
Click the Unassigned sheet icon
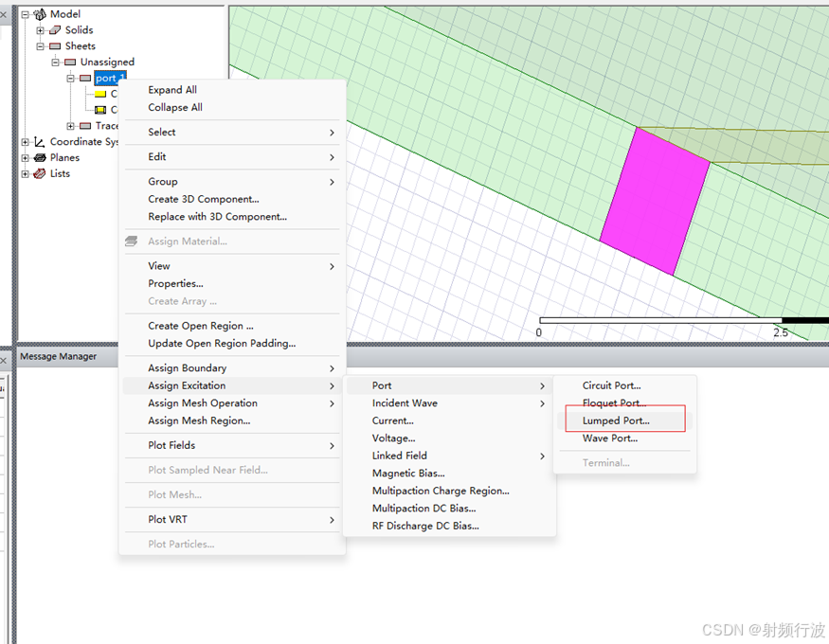click(70, 63)
